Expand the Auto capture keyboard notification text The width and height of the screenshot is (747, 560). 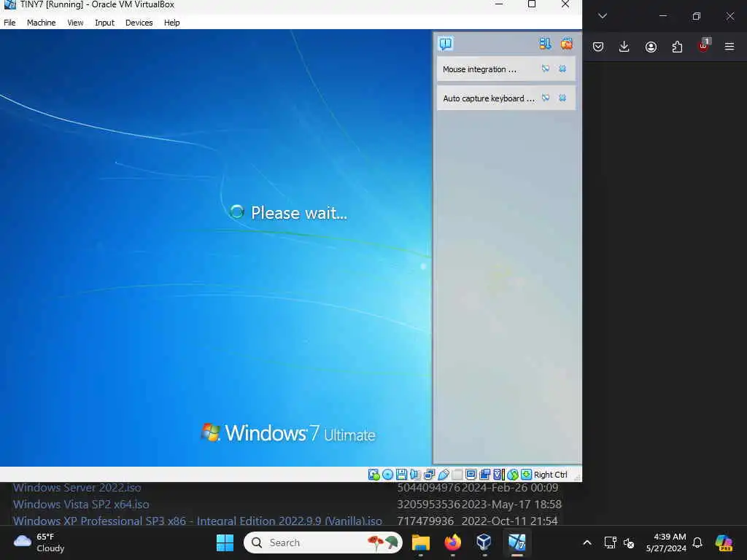[x=489, y=98]
